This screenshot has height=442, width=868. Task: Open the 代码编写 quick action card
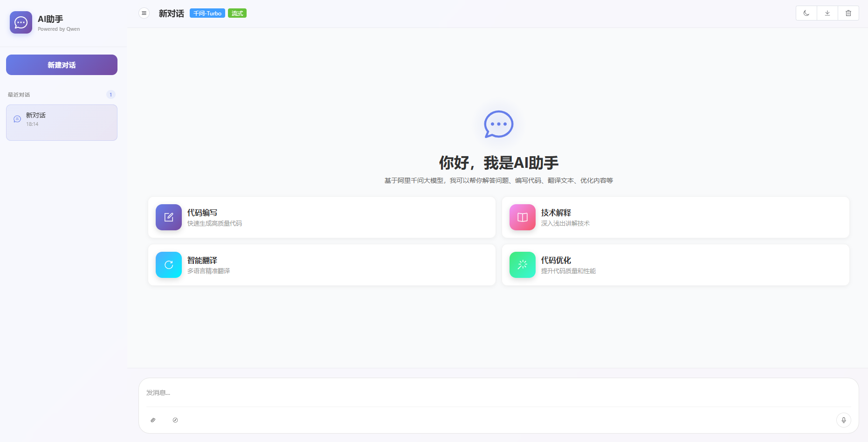[x=322, y=217]
